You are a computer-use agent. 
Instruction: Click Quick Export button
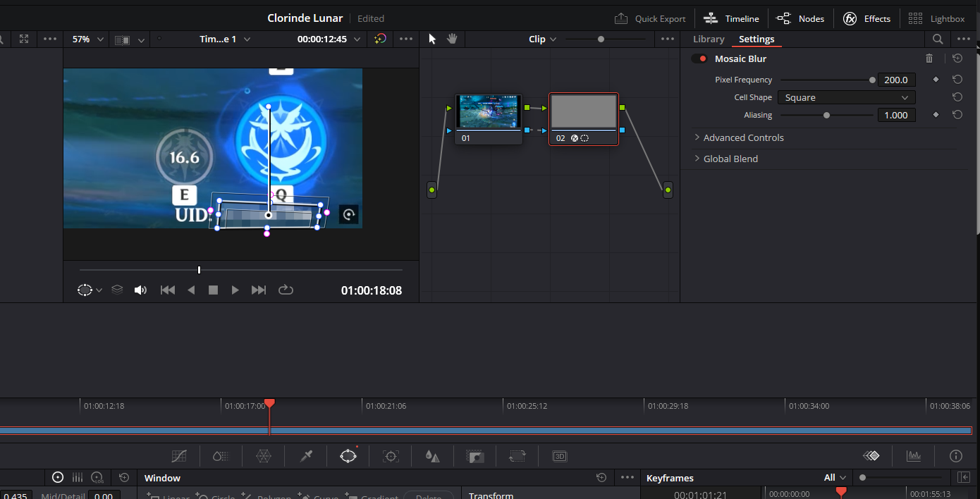(x=650, y=18)
